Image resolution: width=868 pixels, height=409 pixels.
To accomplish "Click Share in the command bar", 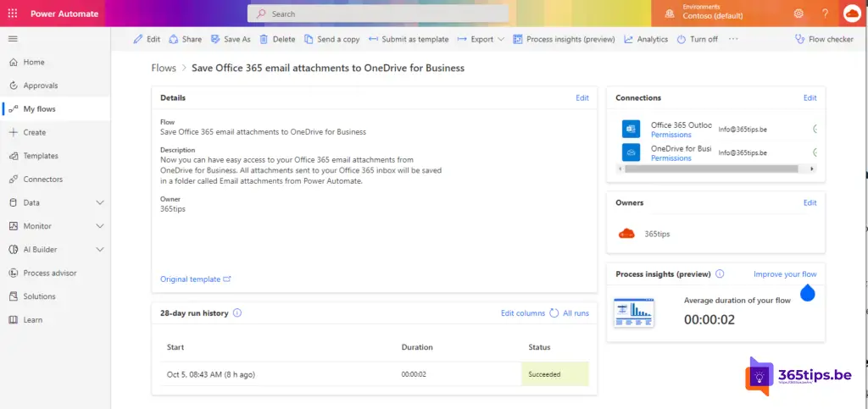I will (186, 39).
